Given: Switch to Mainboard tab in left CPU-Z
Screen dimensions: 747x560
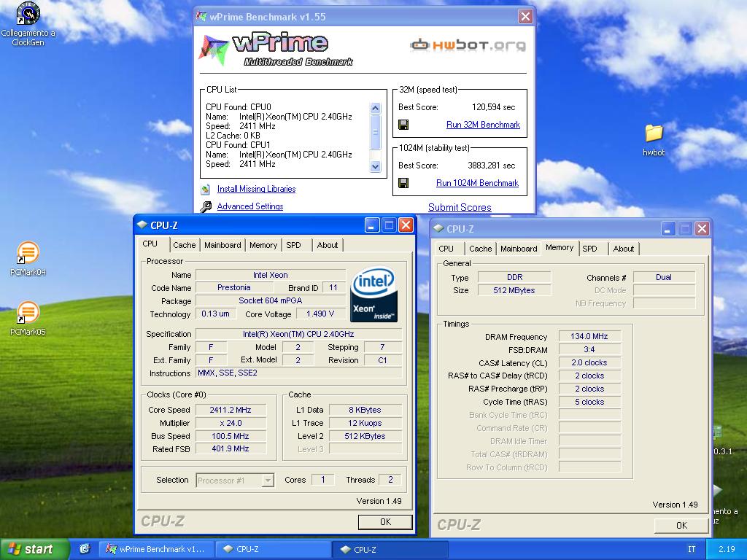Looking at the screenshot, I should tap(222, 245).
